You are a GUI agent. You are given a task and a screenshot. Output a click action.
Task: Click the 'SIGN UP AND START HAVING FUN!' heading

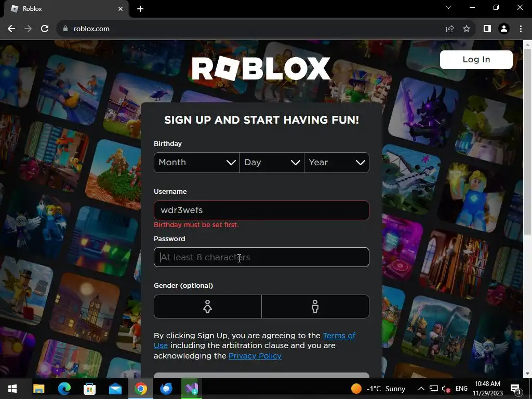point(261,120)
